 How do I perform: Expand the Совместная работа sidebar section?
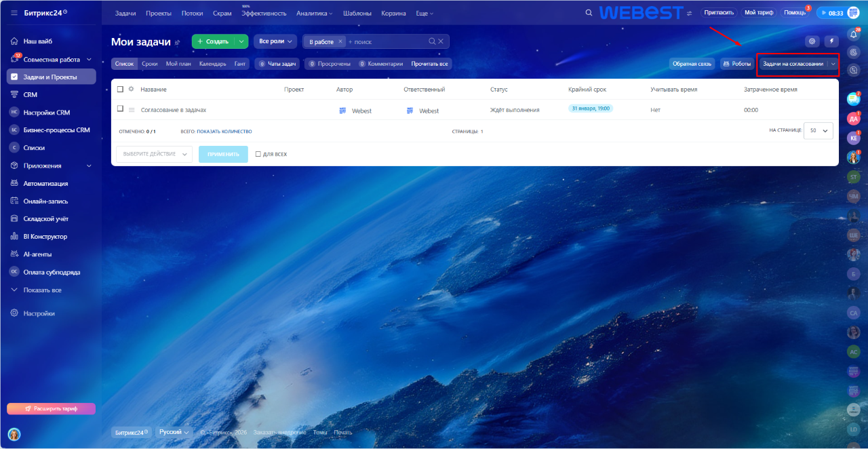point(89,60)
